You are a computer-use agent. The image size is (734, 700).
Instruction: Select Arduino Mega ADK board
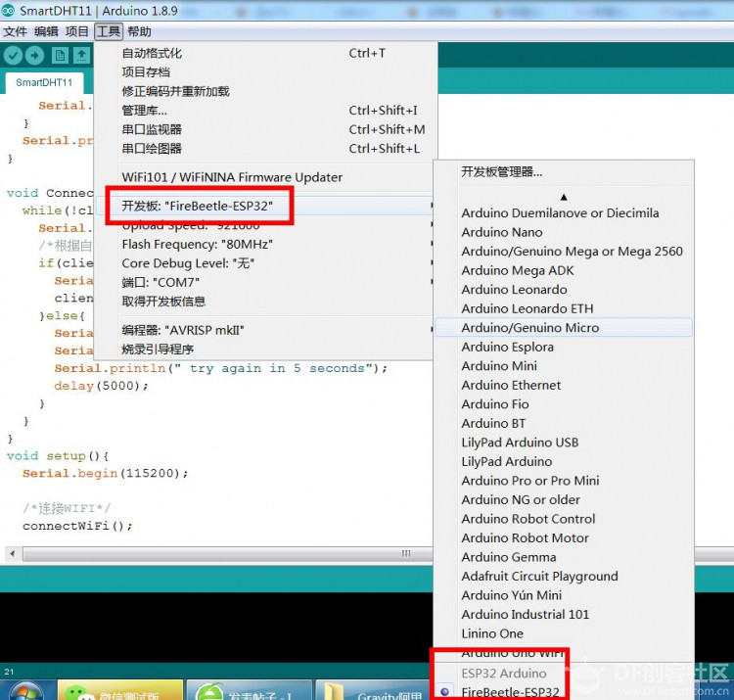(564, 270)
